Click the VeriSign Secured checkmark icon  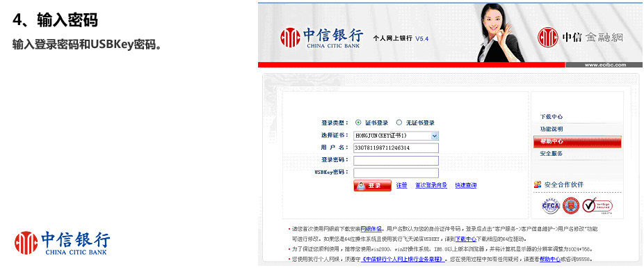(x=597, y=205)
